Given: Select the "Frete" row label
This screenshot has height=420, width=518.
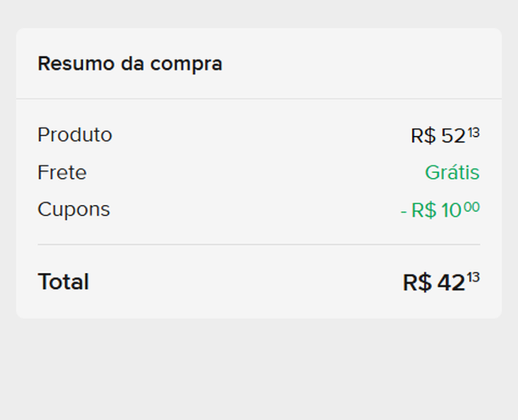Looking at the screenshot, I should pyautogui.click(x=62, y=173).
